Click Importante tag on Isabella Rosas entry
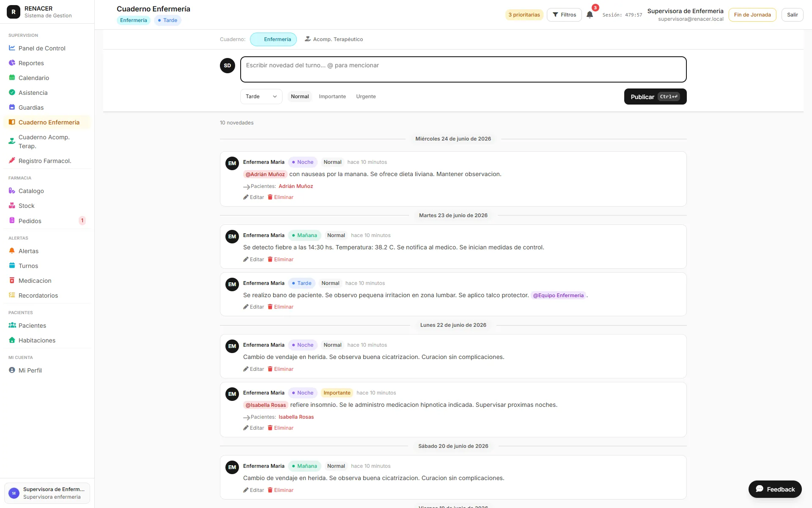 pos(337,393)
